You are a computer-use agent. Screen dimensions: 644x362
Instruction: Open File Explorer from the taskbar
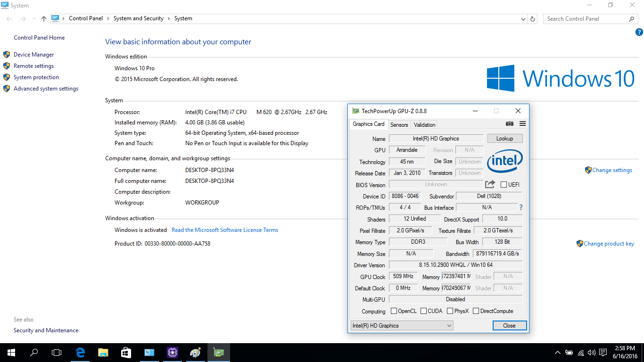coord(103,353)
